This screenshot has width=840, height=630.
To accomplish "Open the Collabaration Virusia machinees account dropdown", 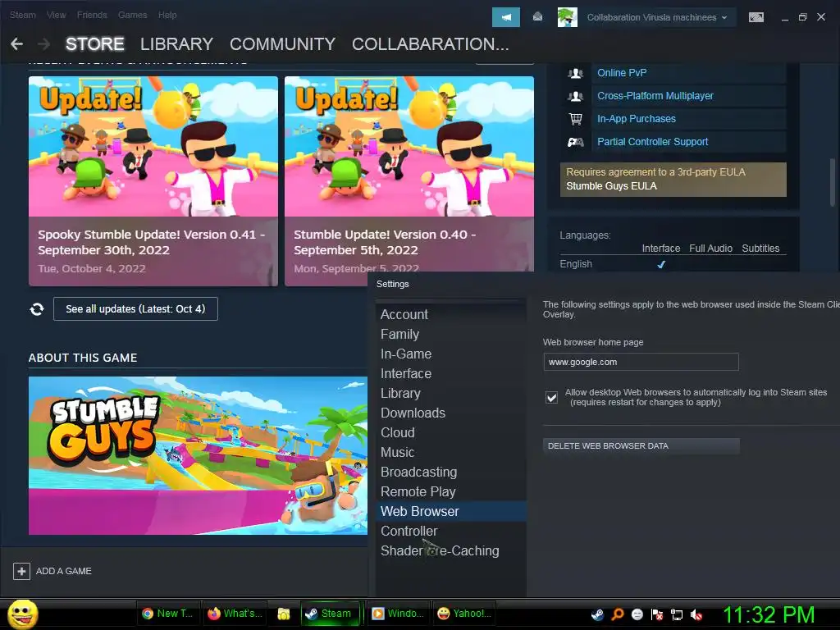I will pos(657,17).
